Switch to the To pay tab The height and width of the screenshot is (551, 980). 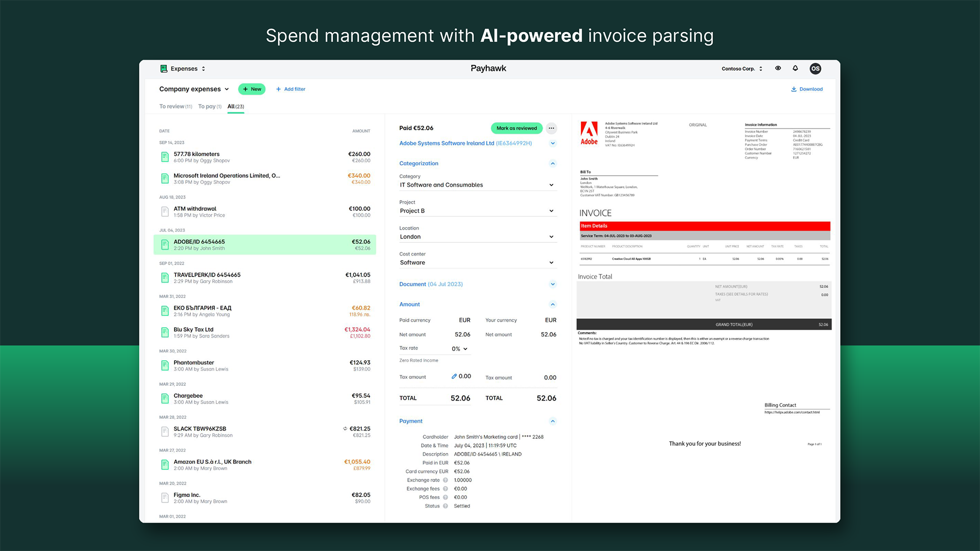coord(209,107)
